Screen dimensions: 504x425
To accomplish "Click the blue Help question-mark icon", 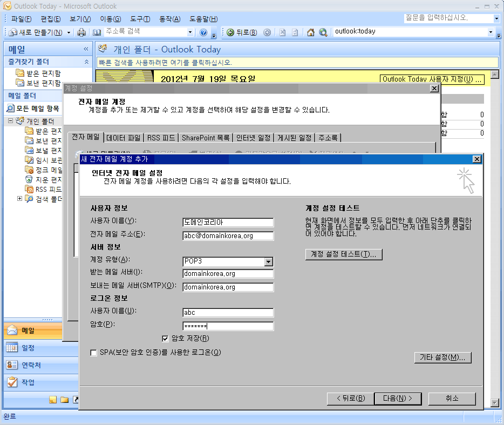I will tap(203, 32).
